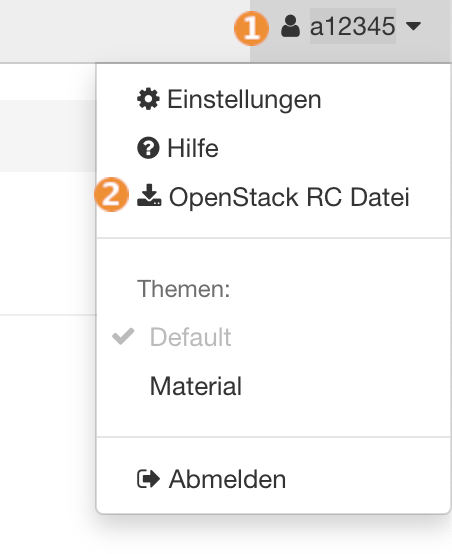Click the a12345 username dropdown

click(x=352, y=26)
